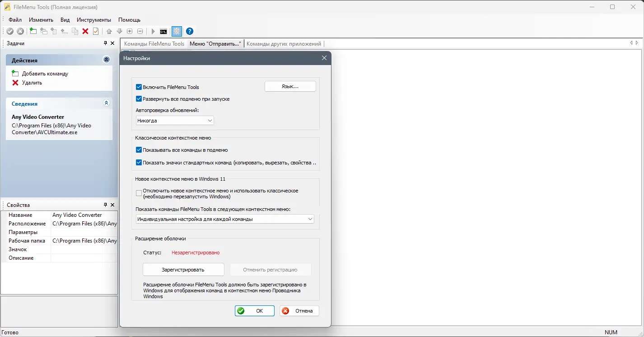
Task: Close the Задачи panel with its X
Action: pyautogui.click(x=113, y=43)
